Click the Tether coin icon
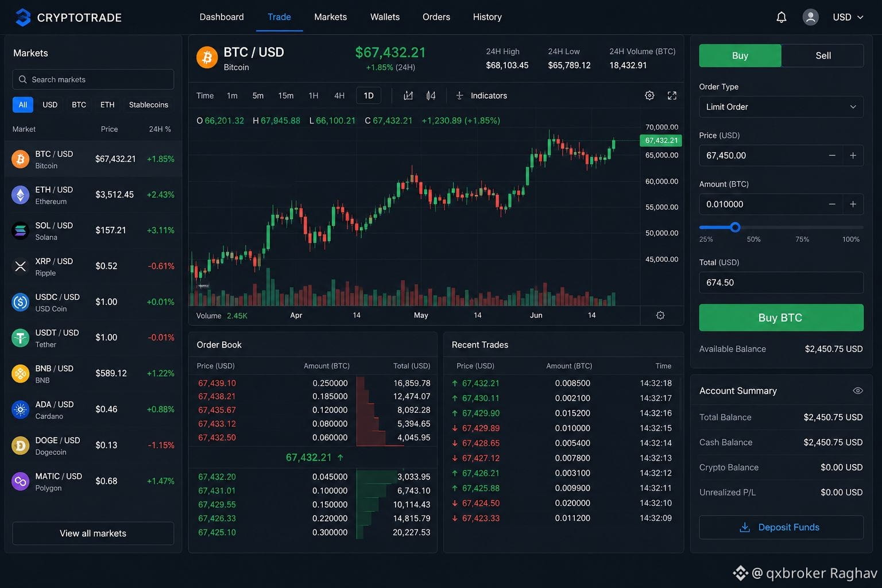The height and width of the screenshot is (588, 882). [20, 338]
